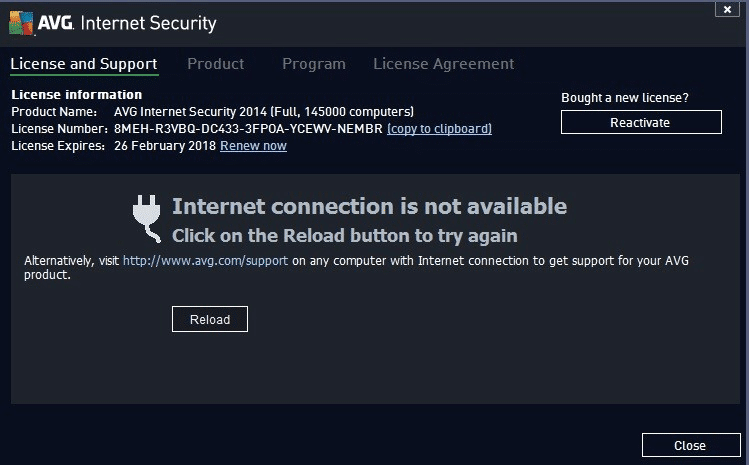Click the Close button at the bottom
The width and height of the screenshot is (749, 465).
click(x=690, y=446)
